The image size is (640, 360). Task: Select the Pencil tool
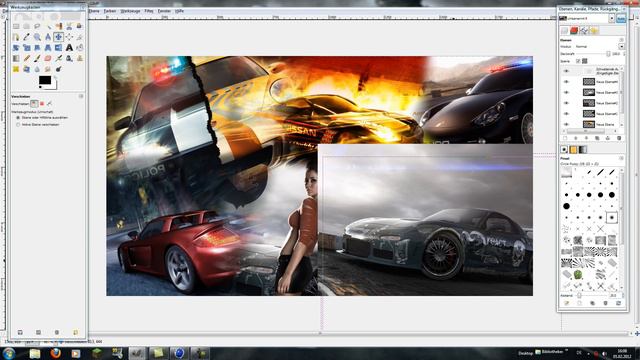tap(27, 58)
